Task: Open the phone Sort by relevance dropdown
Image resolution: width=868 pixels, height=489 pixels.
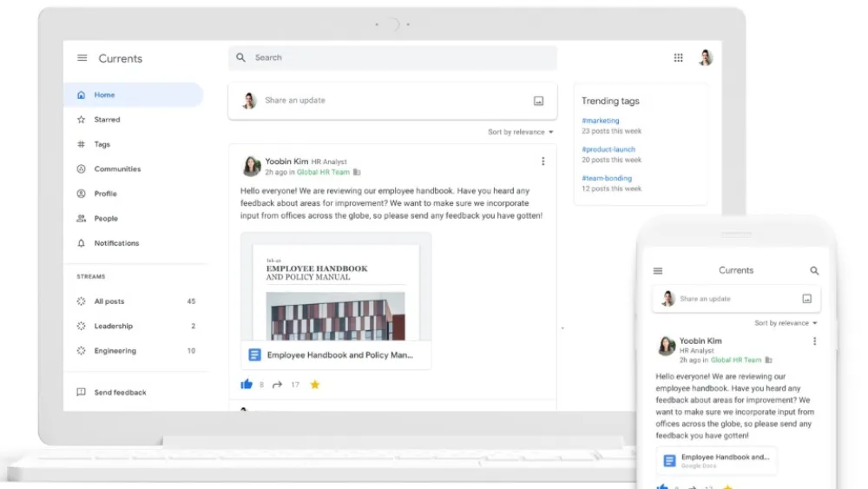Action: coord(786,323)
